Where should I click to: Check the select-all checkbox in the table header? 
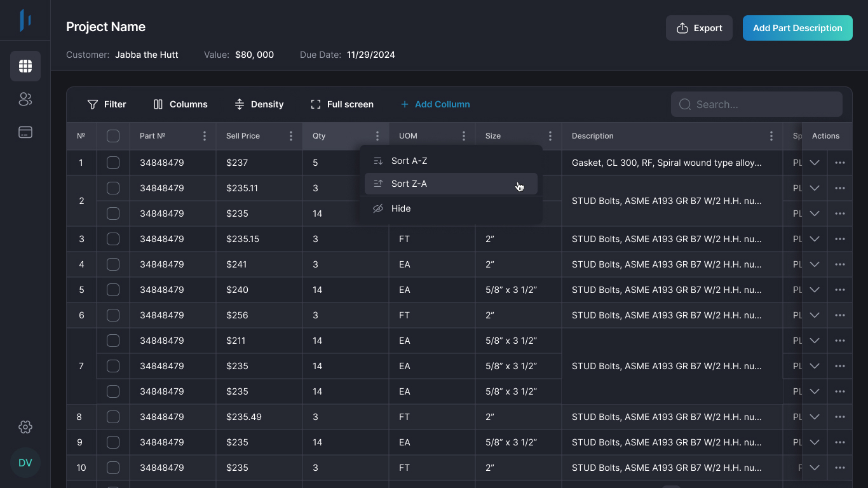pos(112,135)
